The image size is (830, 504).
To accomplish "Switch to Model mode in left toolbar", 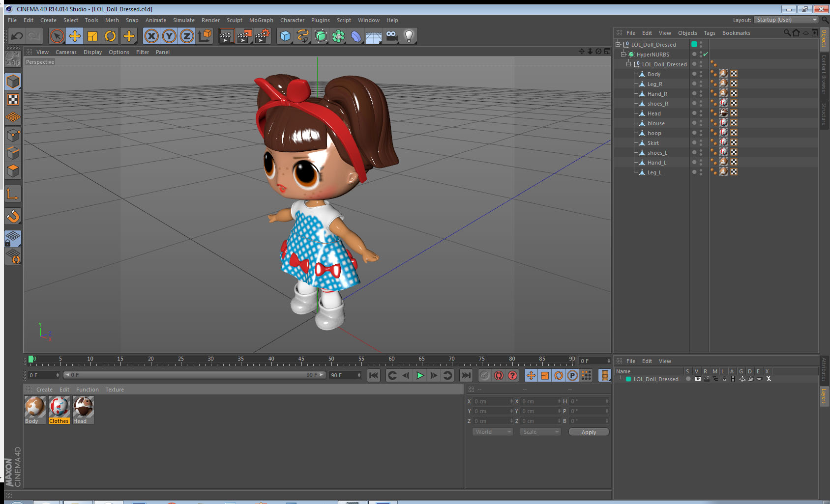I will click(13, 82).
